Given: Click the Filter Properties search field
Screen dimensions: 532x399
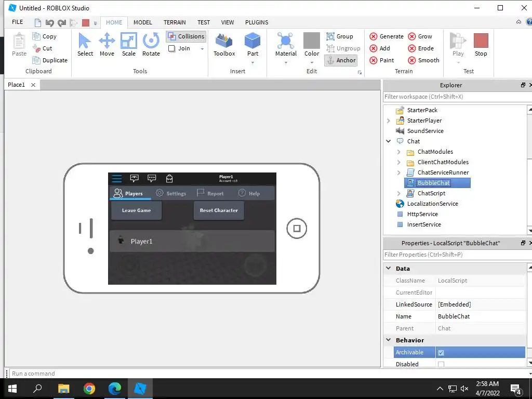Looking at the screenshot, I should pyautogui.click(x=457, y=255).
